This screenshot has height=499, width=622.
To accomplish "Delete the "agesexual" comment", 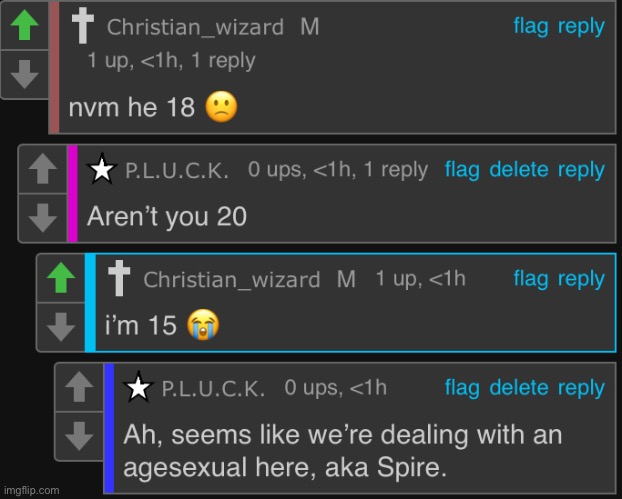I will coord(519,388).
